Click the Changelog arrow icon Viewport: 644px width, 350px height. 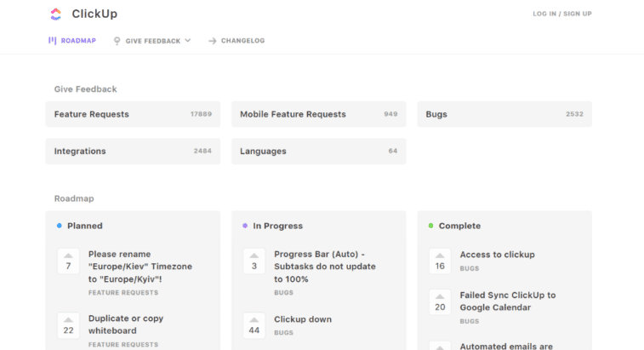pos(213,41)
